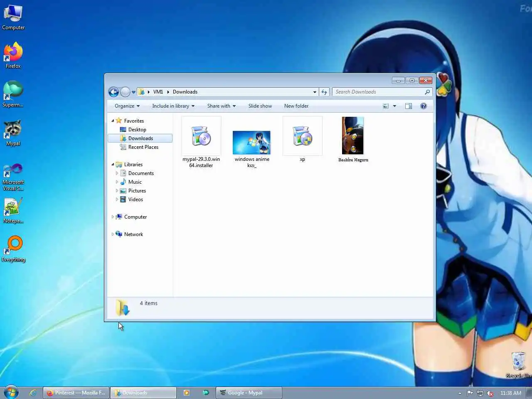Image resolution: width=532 pixels, height=399 pixels.
Task: Select the Notepad++ desktop shortcut
Action: pyautogui.click(x=13, y=211)
